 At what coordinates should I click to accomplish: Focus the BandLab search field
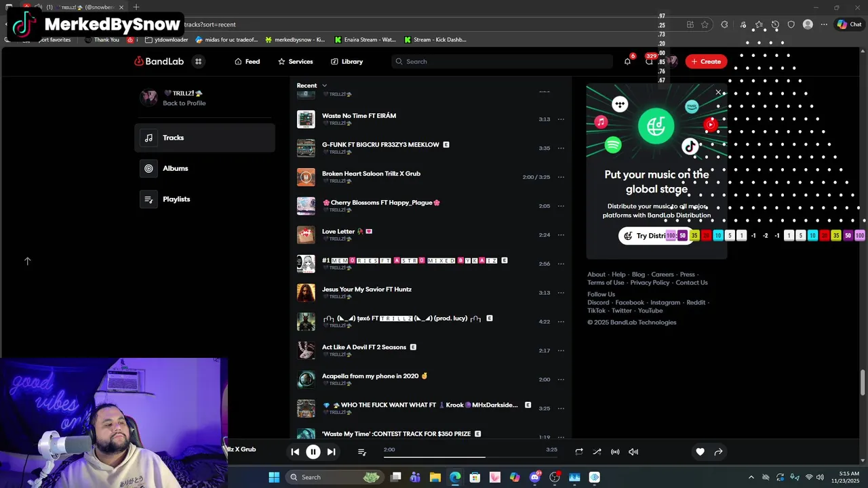pyautogui.click(x=502, y=62)
